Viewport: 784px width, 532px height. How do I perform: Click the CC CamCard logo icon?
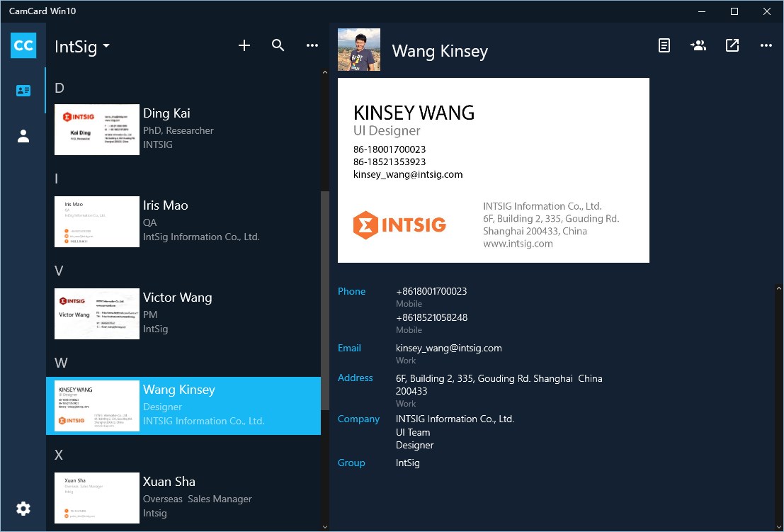pos(23,45)
